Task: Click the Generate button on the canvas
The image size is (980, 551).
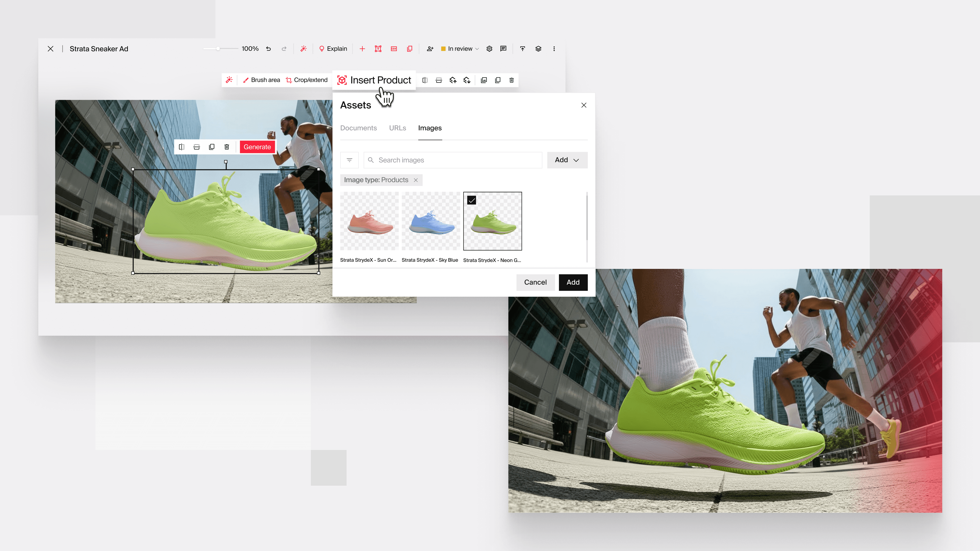Action: (x=257, y=147)
